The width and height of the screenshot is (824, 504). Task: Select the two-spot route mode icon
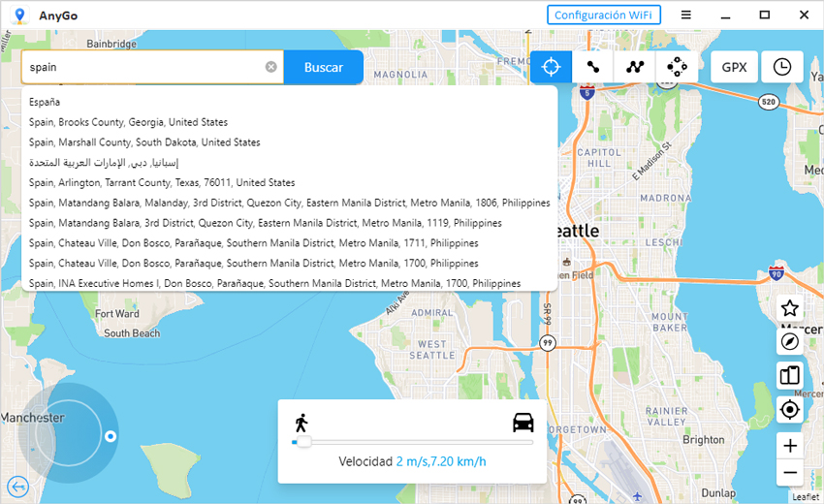(x=592, y=67)
